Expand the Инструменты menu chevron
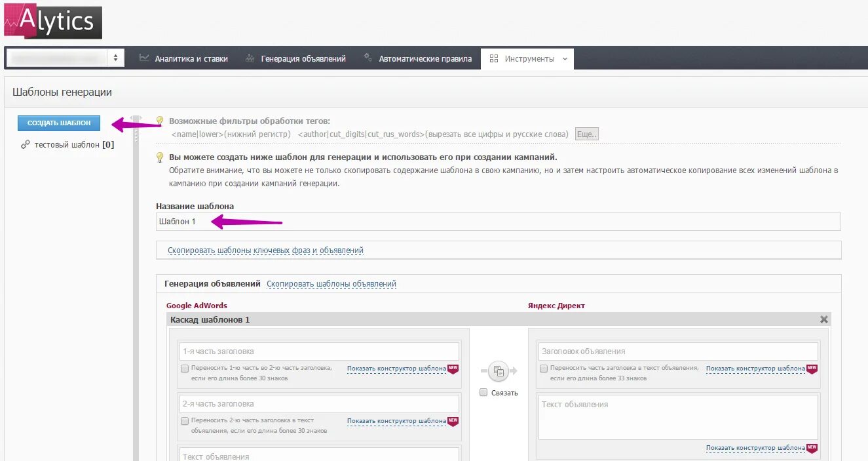The height and width of the screenshot is (461, 868). pos(564,59)
